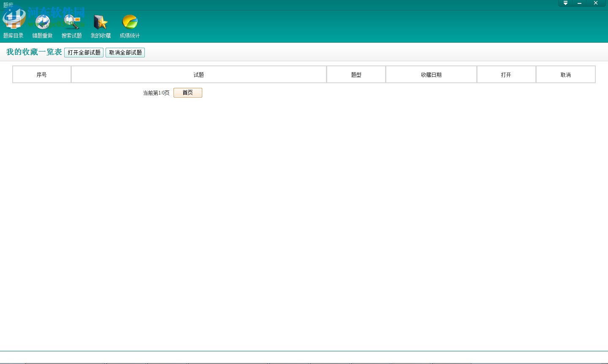Select the 题型 column header

(356, 75)
